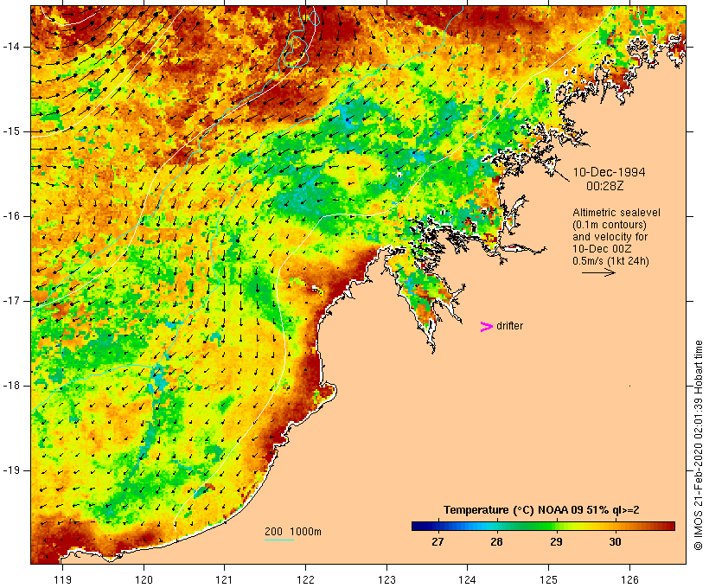Click the colorbar tick label 27
Image resolution: width=709 pixels, height=588 pixels.
tap(438, 541)
